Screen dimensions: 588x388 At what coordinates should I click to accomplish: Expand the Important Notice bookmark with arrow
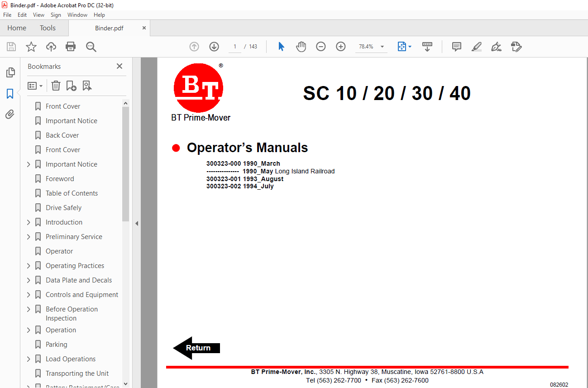29,164
